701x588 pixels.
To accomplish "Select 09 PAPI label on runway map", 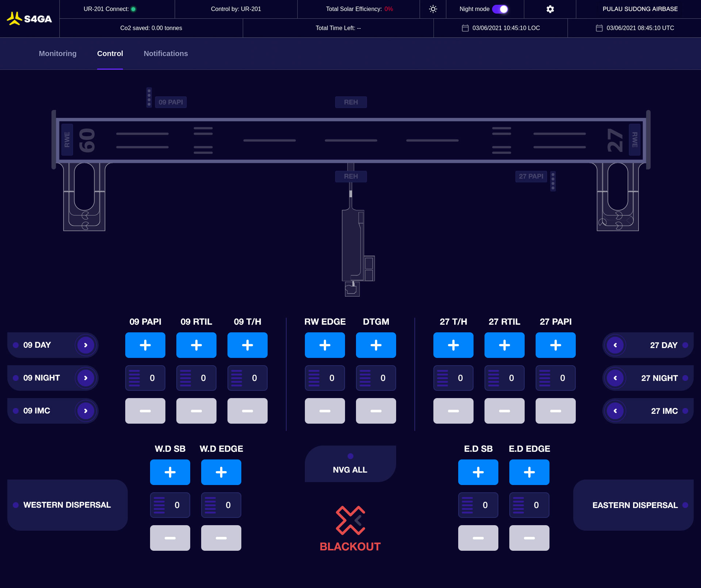I will point(171,102).
